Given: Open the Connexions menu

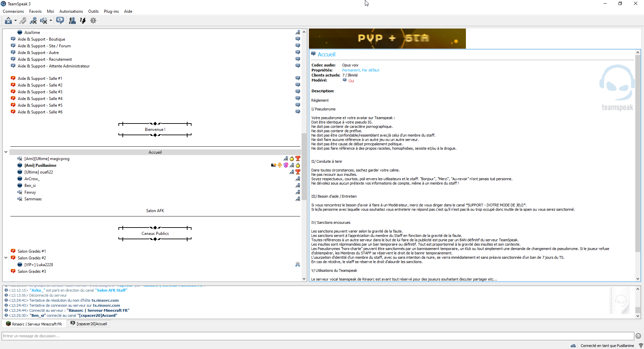Looking at the screenshot, I should coord(13,11).
